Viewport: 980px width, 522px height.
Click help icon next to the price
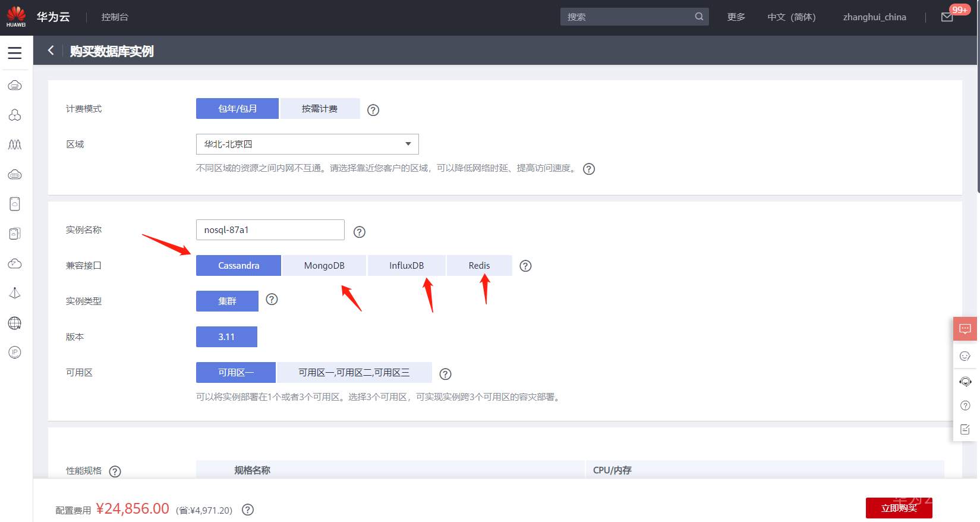(x=248, y=510)
